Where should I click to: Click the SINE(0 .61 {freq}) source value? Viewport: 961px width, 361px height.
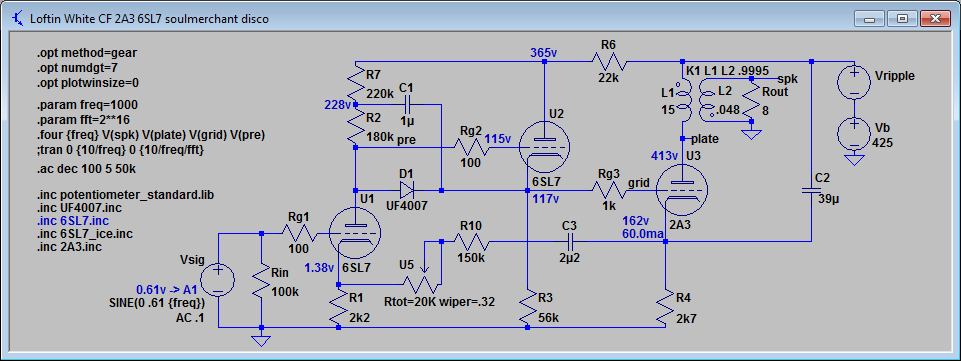pos(156,302)
